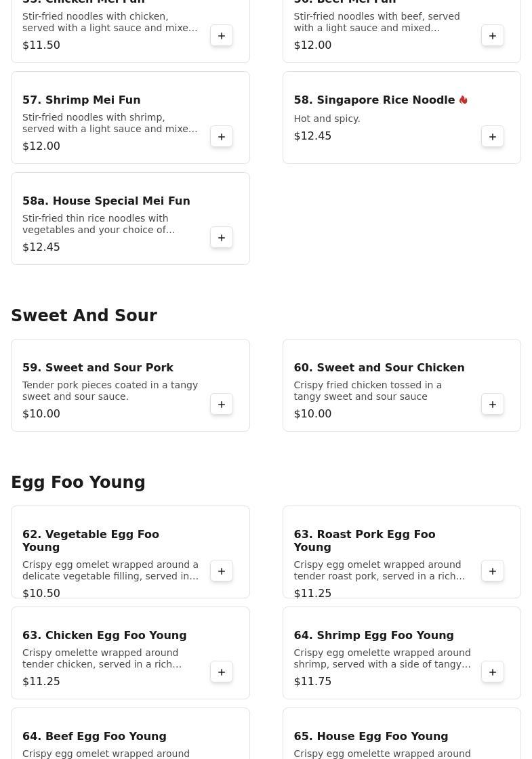Add Shrimp Egg Foo Young to order

493,672
